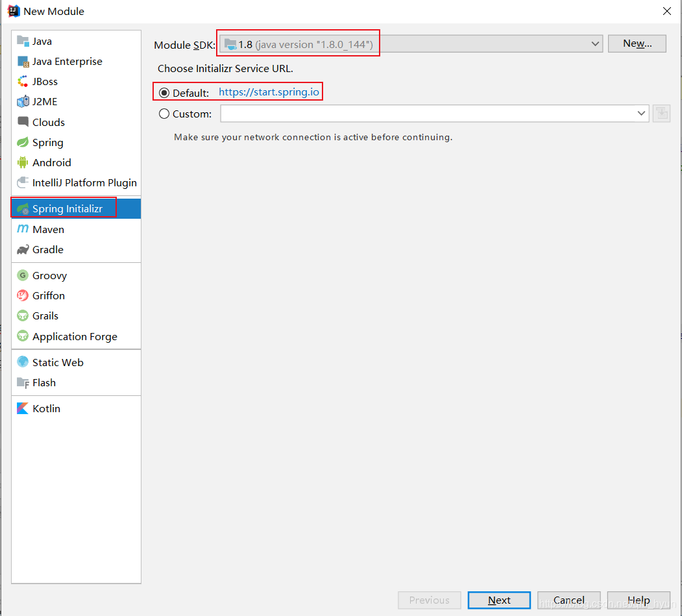This screenshot has height=616, width=682.
Task: Click the Android robot icon
Action: point(23,162)
